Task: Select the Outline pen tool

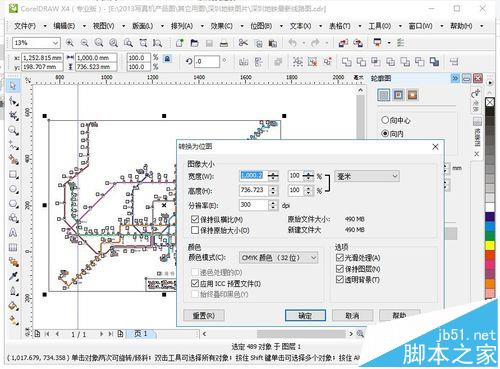Action: [13, 291]
